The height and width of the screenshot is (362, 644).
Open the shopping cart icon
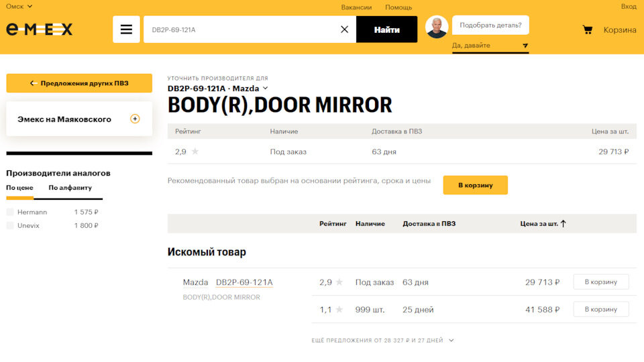pyautogui.click(x=588, y=29)
